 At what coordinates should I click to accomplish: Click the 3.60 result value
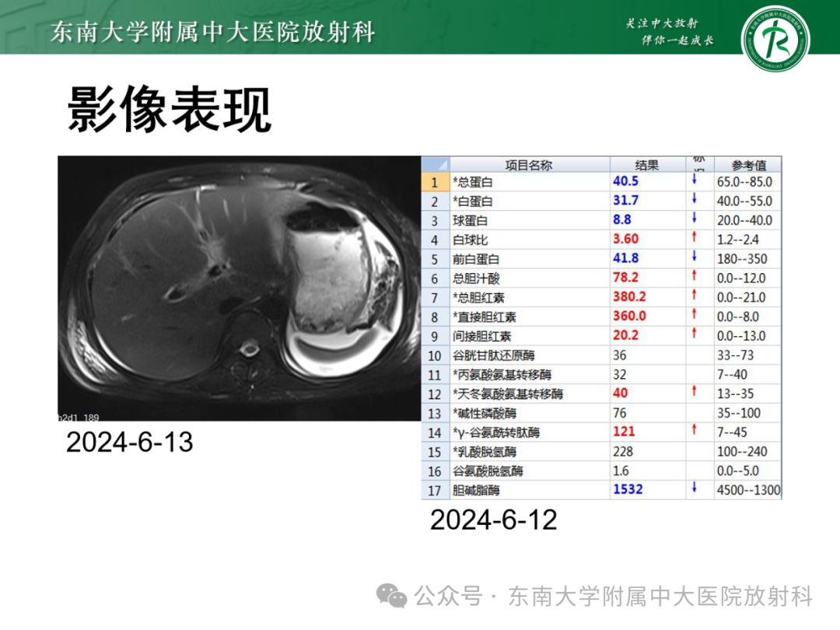click(x=625, y=239)
